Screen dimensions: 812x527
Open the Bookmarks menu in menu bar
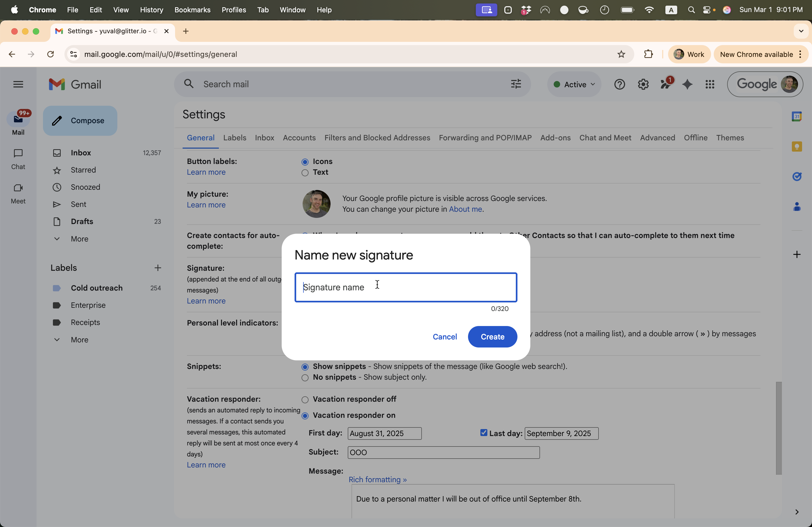pyautogui.click(x=192, y=10)
